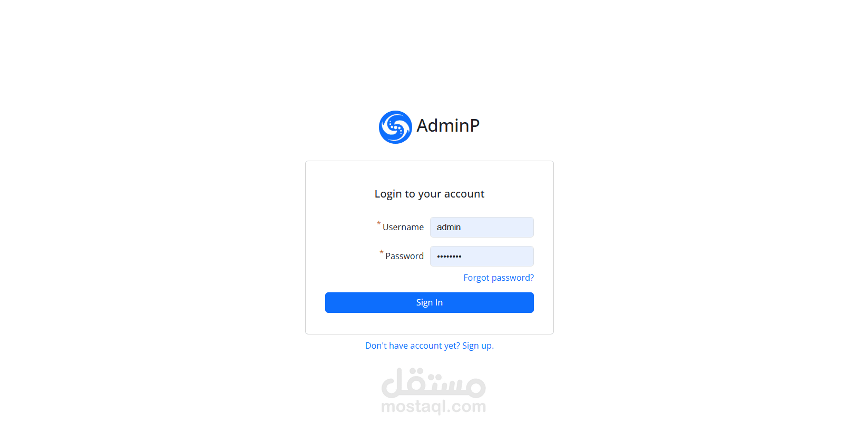This screenshot has width=868, height=424.
Task: Click the AdminP brand name text
Action: pos(448,125)
